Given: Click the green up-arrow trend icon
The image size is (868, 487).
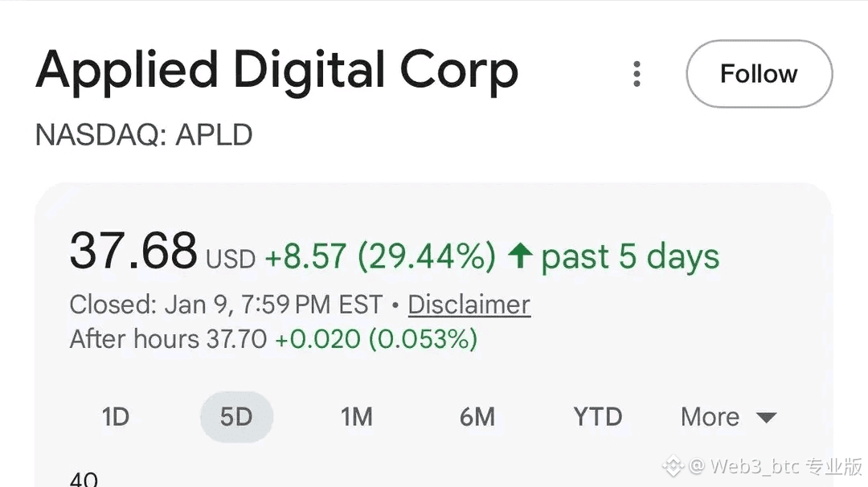Looking at the screenshot, I should tap(520, 256).
